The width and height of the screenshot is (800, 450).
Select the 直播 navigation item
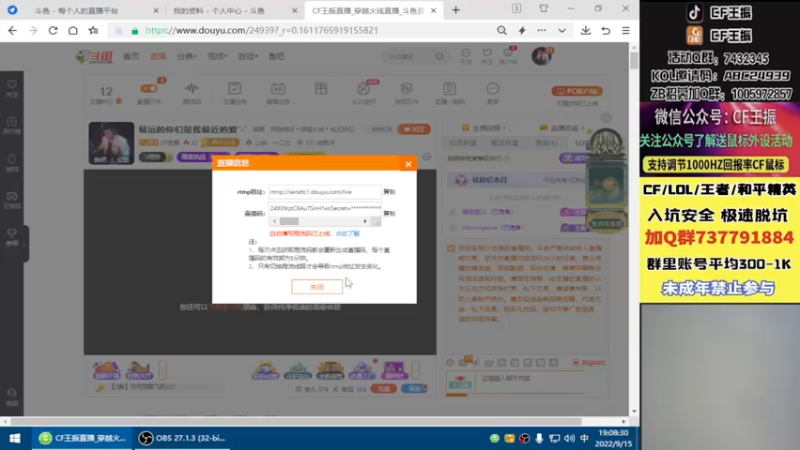pyautogui.click(x=158, y=56)
